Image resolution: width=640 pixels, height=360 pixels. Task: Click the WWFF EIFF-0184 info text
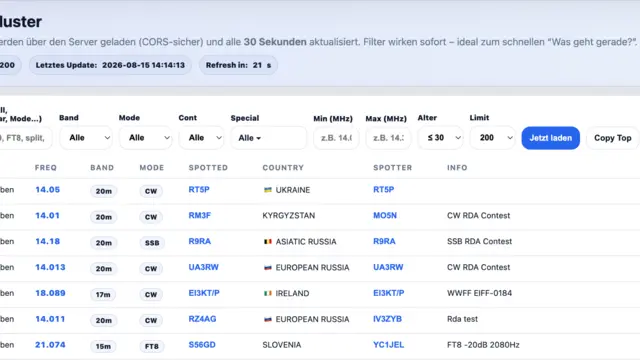tap(479, 293)
